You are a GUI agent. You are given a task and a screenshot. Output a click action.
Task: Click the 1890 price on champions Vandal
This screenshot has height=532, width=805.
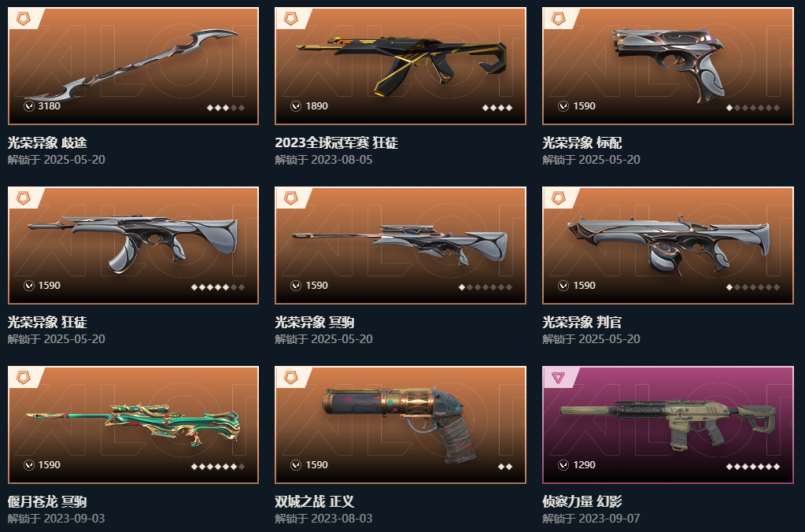pos(317,106)
